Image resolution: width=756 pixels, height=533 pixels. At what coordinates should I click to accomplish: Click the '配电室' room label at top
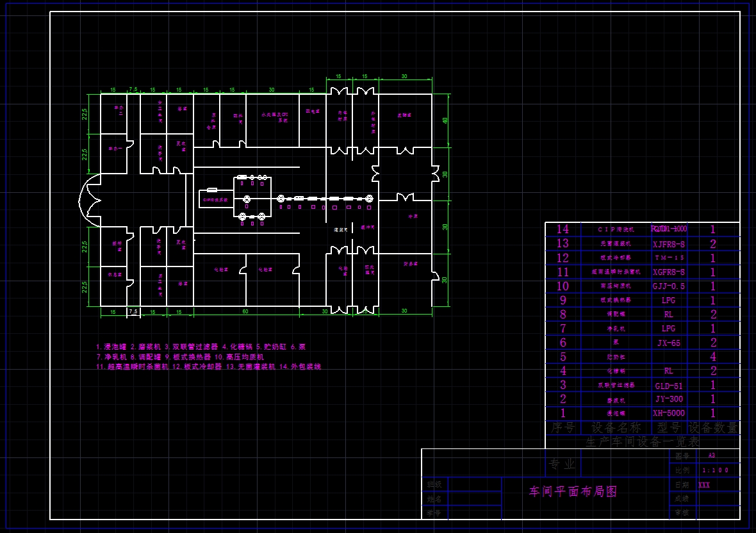coord(313,111)
